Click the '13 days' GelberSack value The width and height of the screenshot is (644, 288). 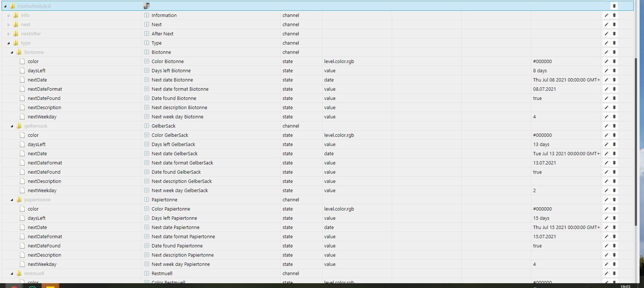point(541,144)
